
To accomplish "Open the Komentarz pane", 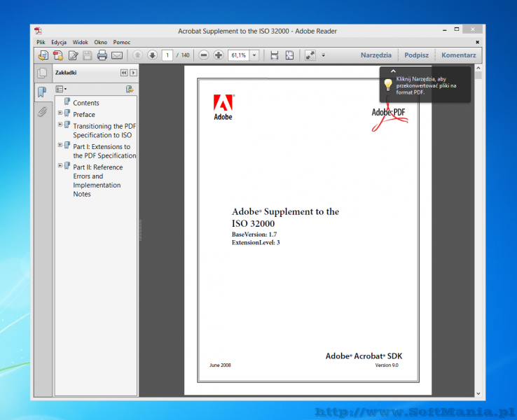I will pyautogui.click(x=459, y=55).
